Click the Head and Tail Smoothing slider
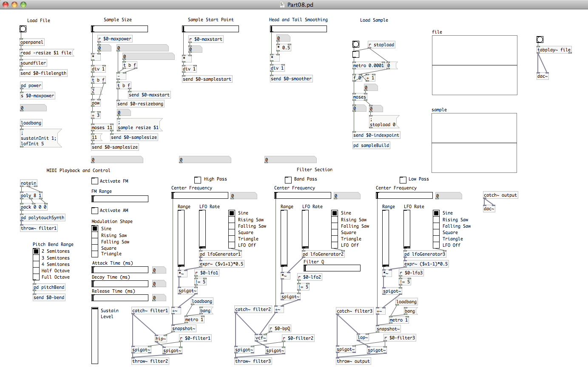 [x=298, y=29]
